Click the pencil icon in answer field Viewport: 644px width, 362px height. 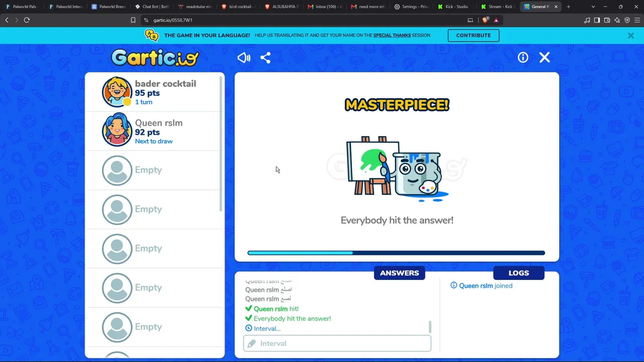[252, 343]
